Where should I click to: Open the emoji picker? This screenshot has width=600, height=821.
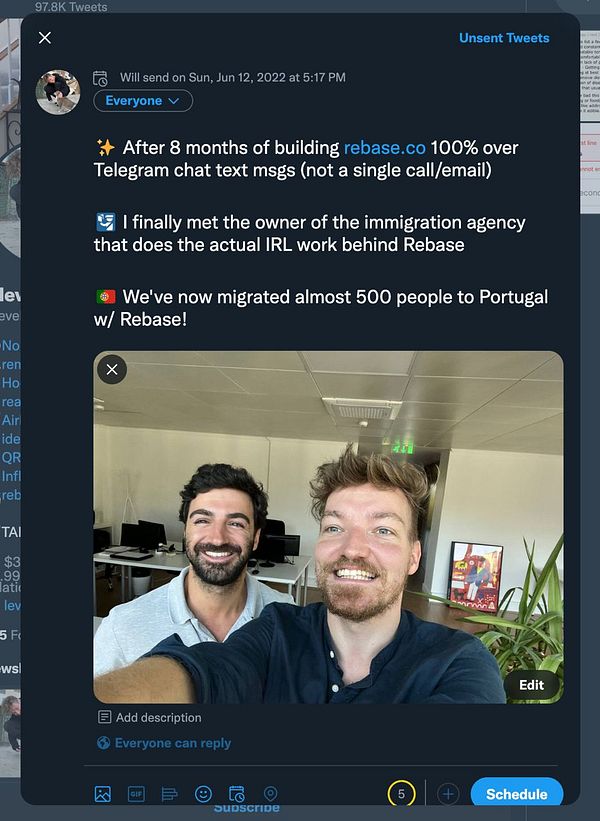[x=203, y=794]
